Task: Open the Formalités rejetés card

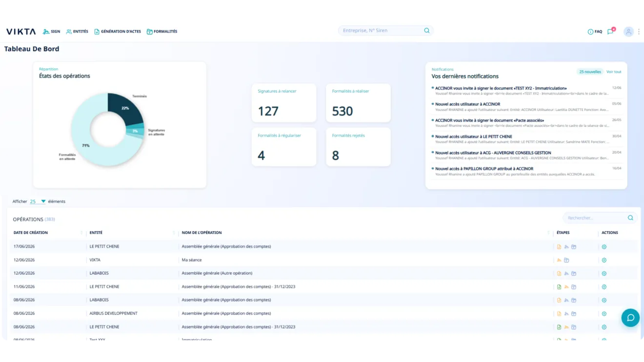Action: [x=358, y=147]
